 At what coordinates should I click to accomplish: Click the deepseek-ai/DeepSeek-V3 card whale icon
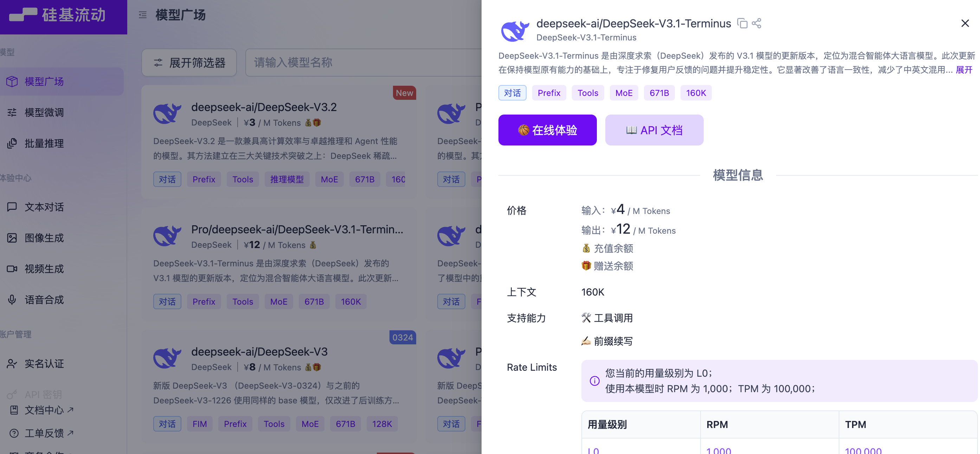point(167,358)
